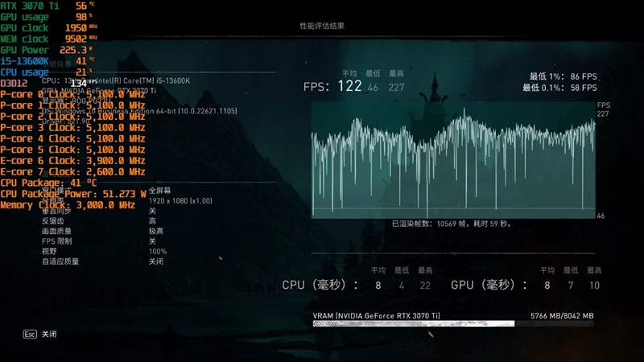Screen dimensions: 644x362
Task: Select the CPU minimum milliseconds value 4
Action: pyautogui.click(x=401, y=286)
